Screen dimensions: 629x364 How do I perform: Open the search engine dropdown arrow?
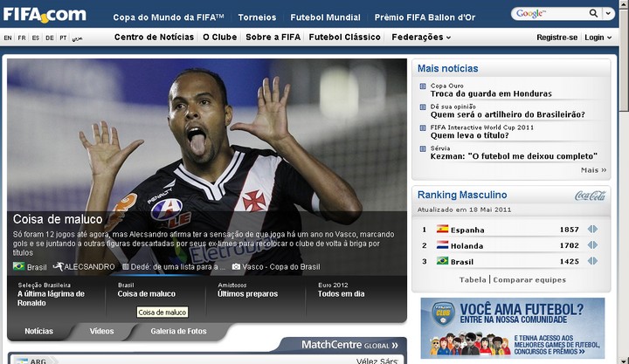coord(608,13)
